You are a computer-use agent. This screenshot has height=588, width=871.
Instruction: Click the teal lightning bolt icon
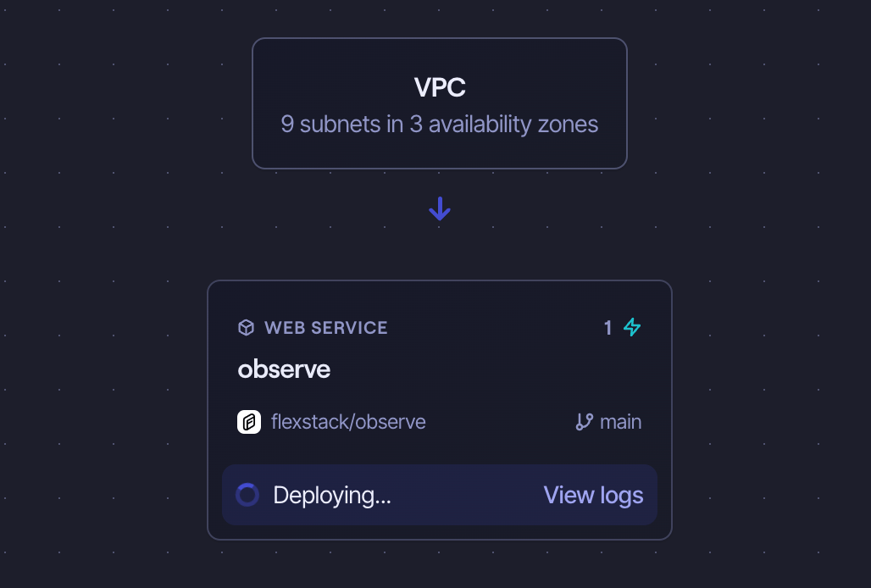(x=632, y=327)
